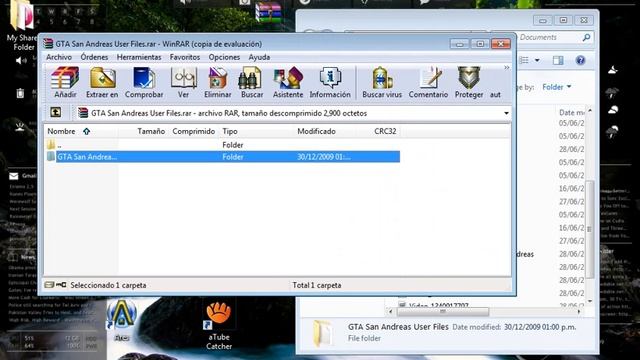Open the Ares desktop shortcut

122,320
